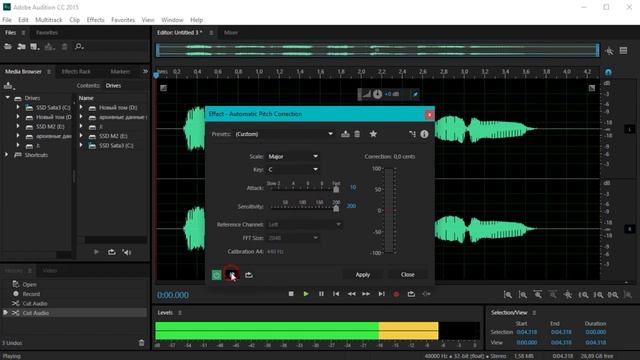Switch to the Mixer tab
This screenshot has height=360, width=640.
tap(231, 33)
